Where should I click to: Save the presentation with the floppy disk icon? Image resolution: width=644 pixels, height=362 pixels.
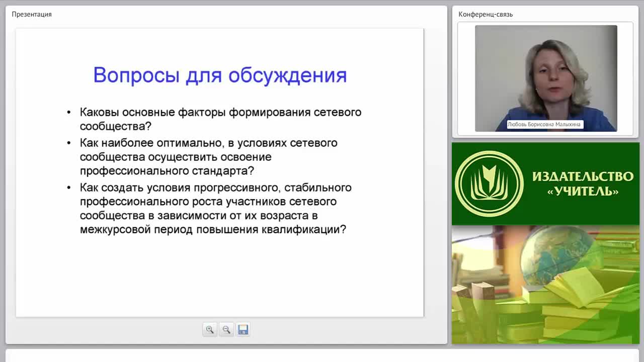pyautogui.click(x=243, y=329)
